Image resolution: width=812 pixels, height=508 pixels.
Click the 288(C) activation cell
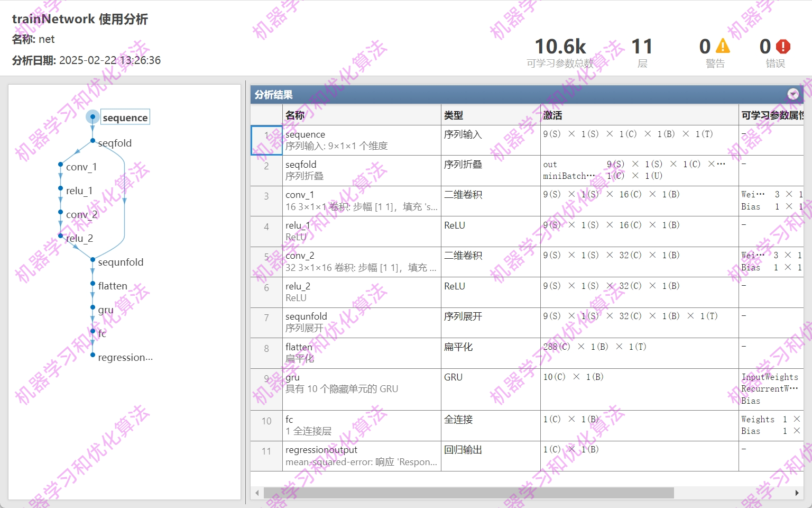tap(639, 353)
